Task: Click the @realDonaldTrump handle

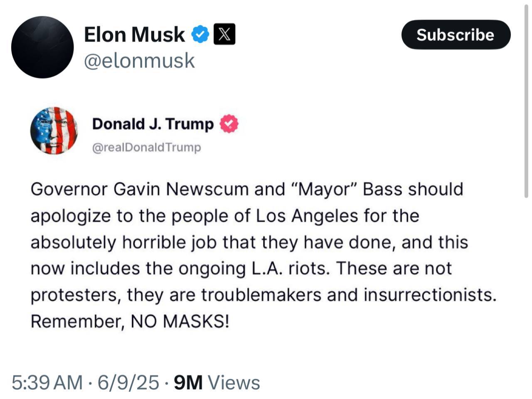Action: tap(146, 147)
